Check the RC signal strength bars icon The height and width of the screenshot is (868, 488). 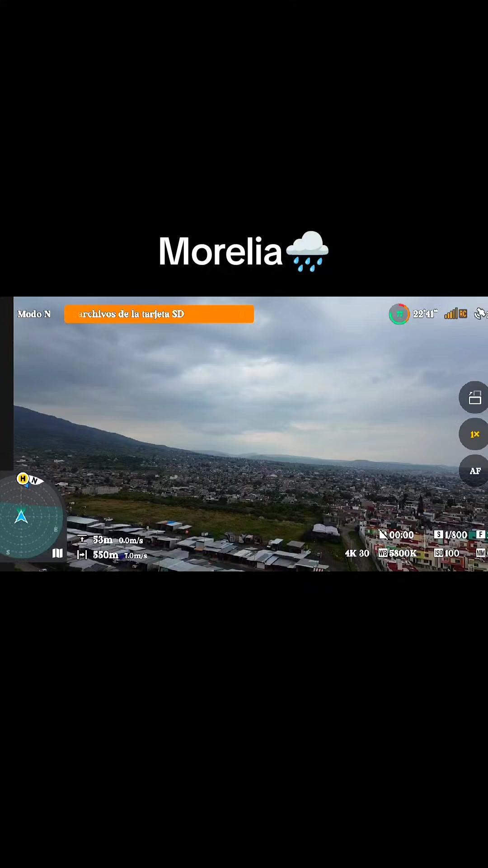455,314
